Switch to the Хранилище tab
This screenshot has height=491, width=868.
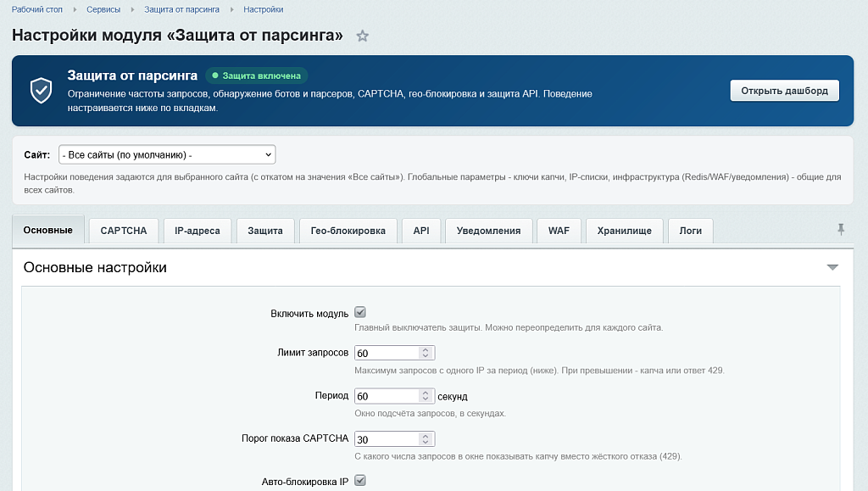coord(625,231)
